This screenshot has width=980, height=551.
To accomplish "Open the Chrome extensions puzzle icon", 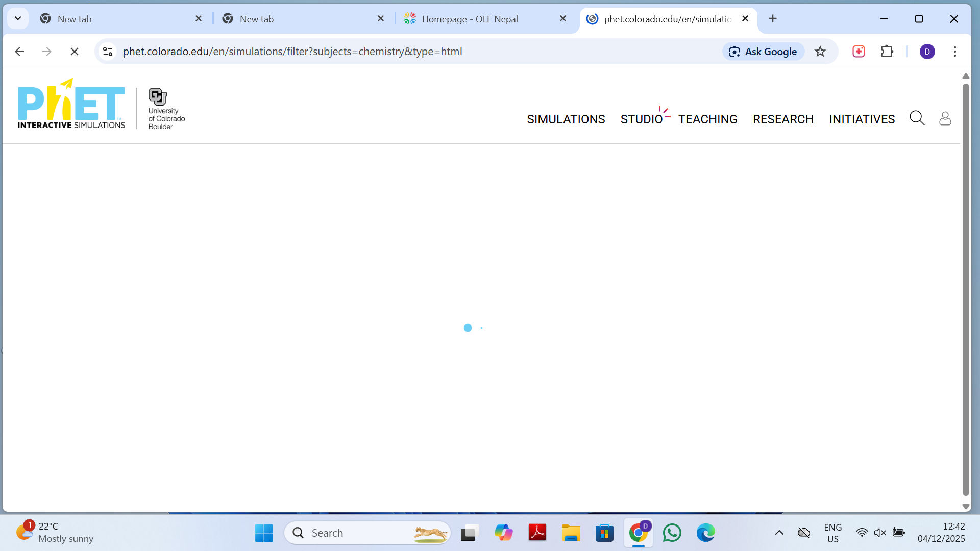I will [887, 52].
